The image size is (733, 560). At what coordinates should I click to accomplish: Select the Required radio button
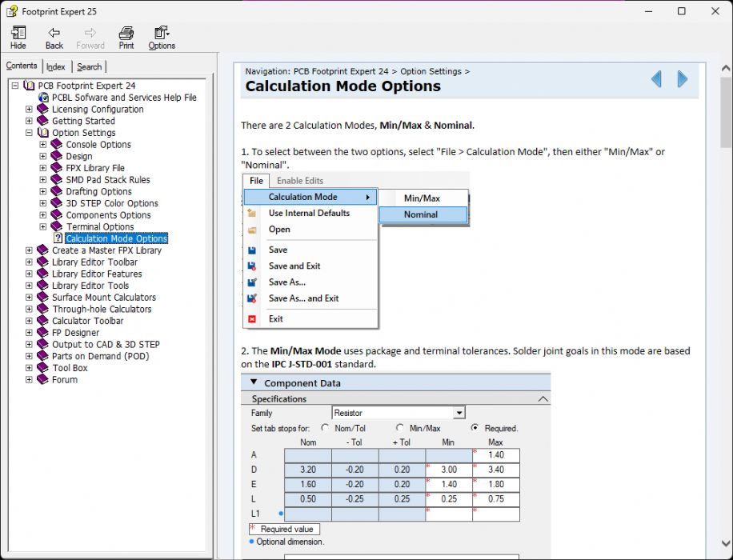[475, 428]
